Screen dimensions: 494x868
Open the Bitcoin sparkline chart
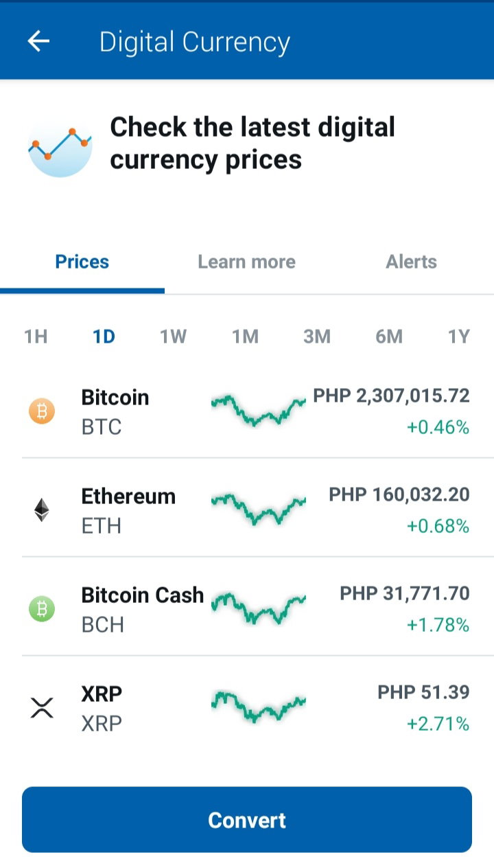258,411
